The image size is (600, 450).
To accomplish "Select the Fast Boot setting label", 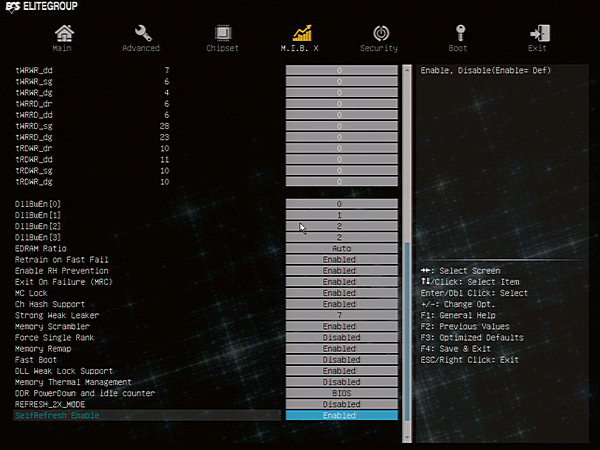I will [x=36, y=360].
